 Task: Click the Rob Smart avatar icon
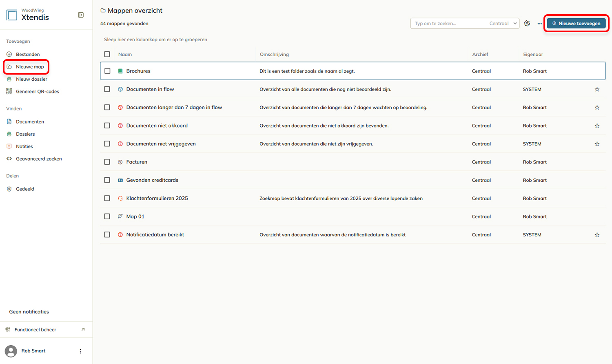[x=11, y=351]
